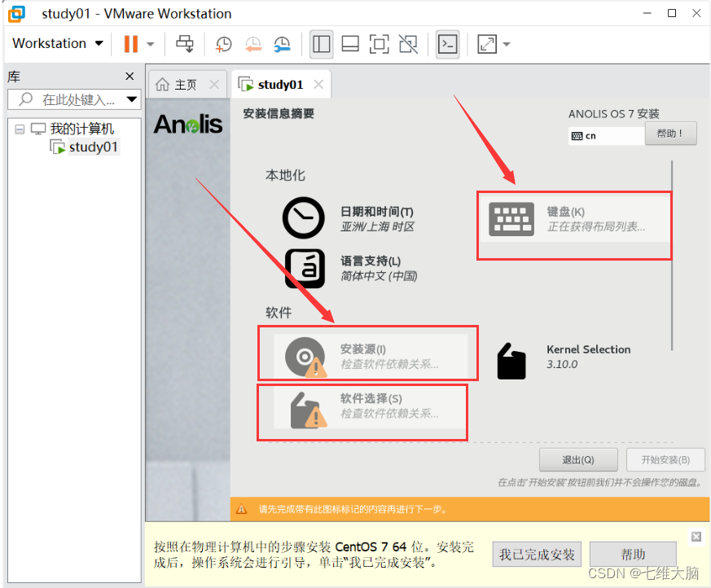The image size is (711, 588).
Task: Close the study01 tab
Action: point(318,85)
